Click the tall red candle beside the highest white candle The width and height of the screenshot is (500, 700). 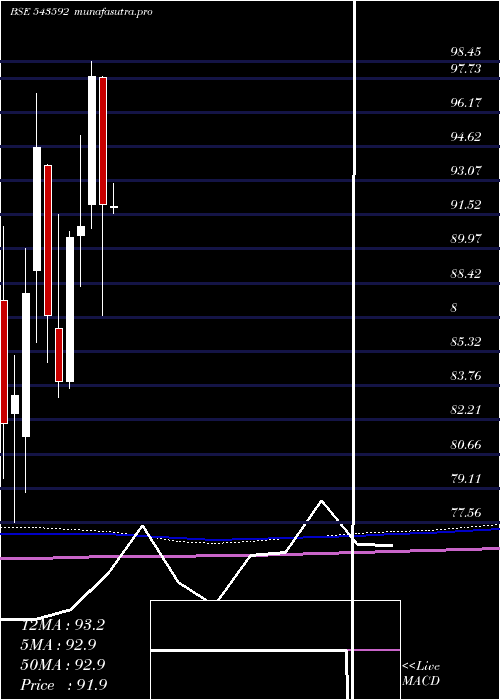(103, 141)
